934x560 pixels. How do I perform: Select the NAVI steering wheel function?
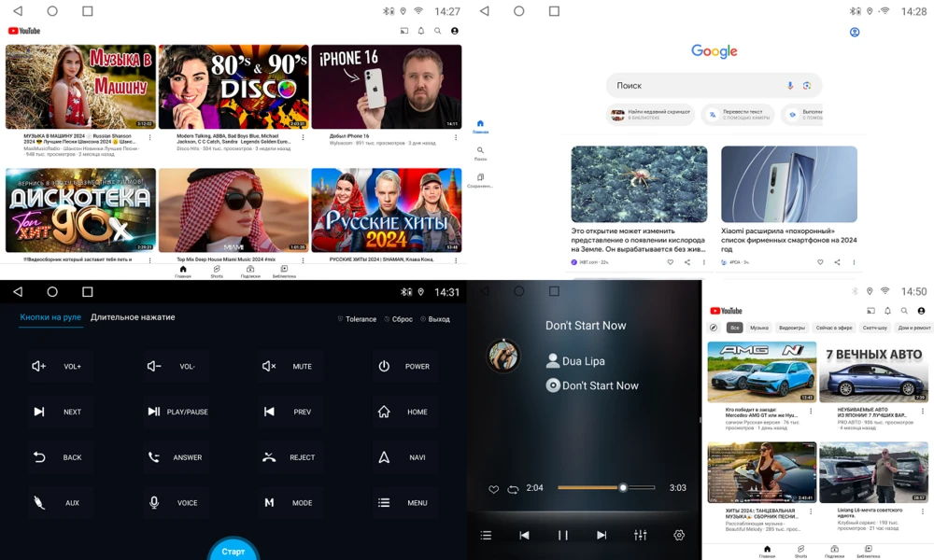(x=404, y=457)
